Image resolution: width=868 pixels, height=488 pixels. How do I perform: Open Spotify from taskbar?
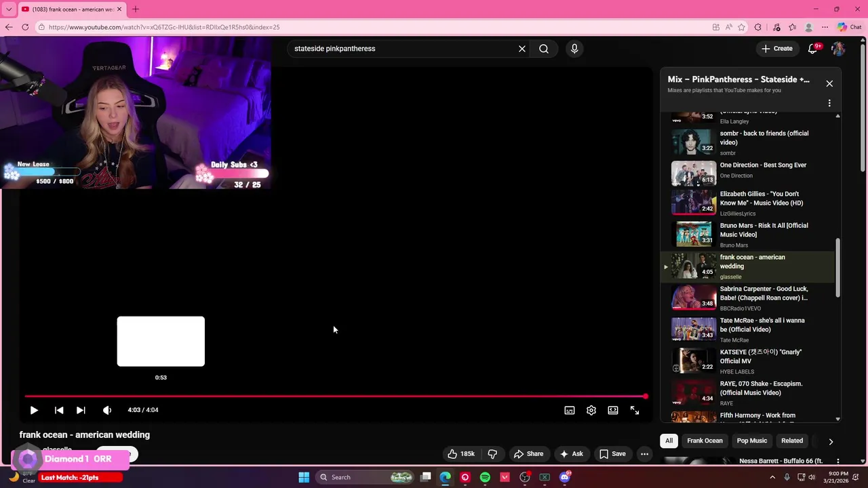click(x=485, y=477)
